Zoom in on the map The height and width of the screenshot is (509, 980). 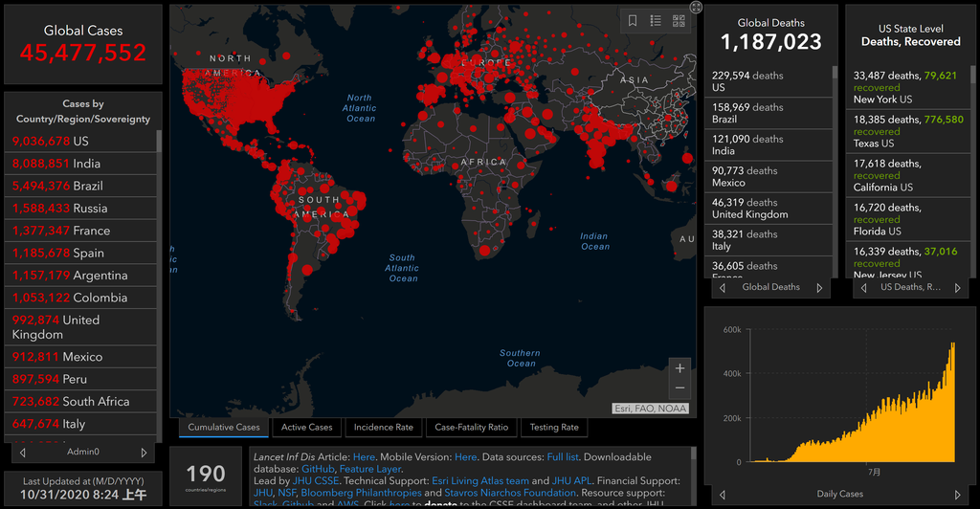tap(679, 368)
